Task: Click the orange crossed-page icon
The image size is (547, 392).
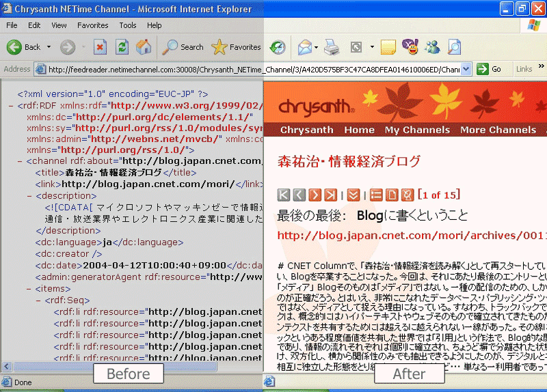Action: (407, 195)
